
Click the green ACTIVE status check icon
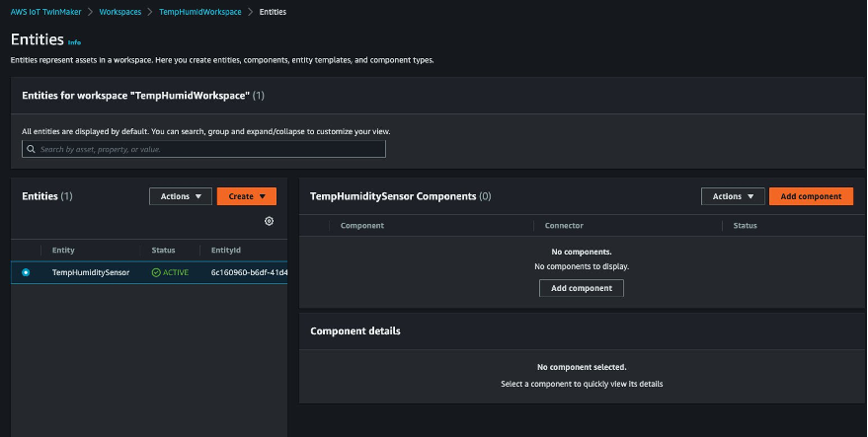tap(156, 272)
